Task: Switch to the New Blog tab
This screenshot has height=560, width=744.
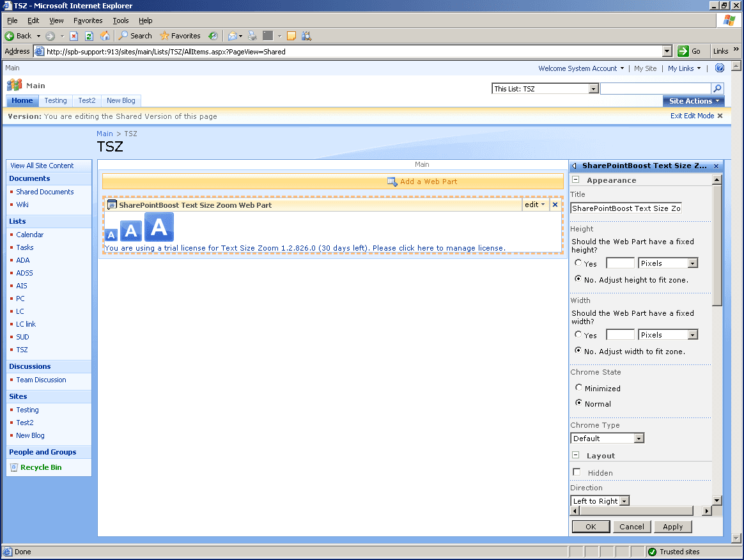Action: (121, 100)
